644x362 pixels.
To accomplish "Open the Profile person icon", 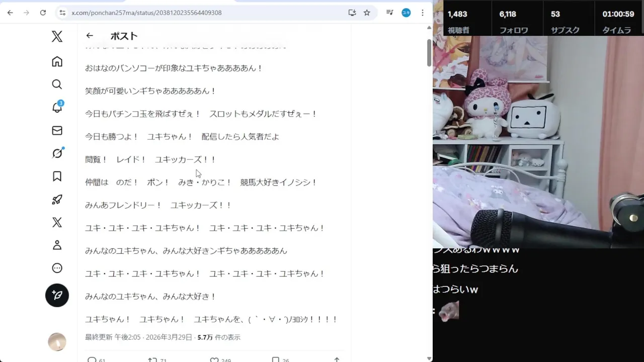I will pos(57,245).
